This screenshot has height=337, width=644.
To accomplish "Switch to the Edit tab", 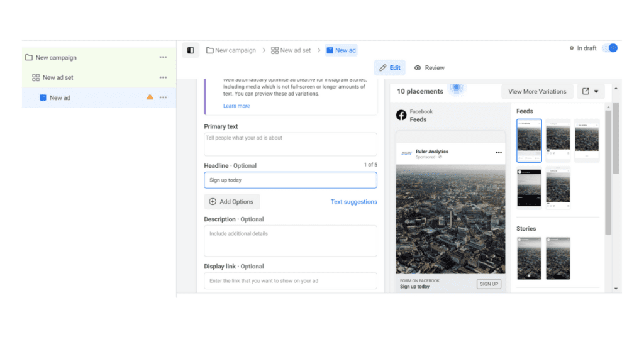I will click(389, 68).
